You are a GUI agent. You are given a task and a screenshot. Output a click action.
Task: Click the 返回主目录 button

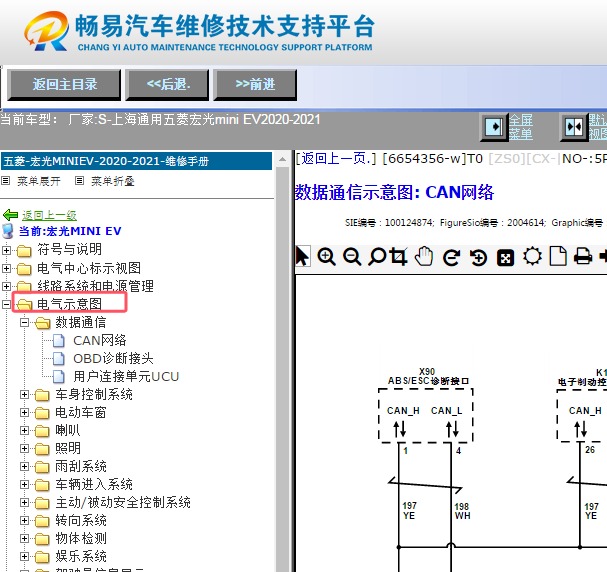click(64, 85)
